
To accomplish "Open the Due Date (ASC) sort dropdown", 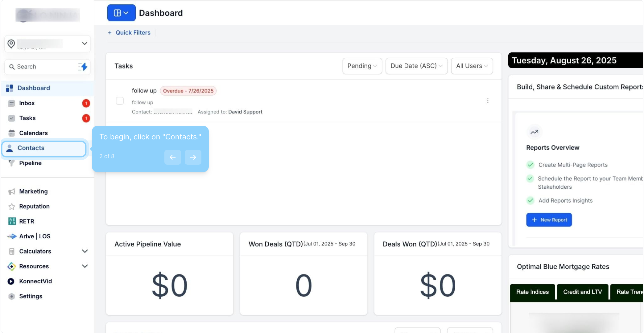I will pos(416,66).
